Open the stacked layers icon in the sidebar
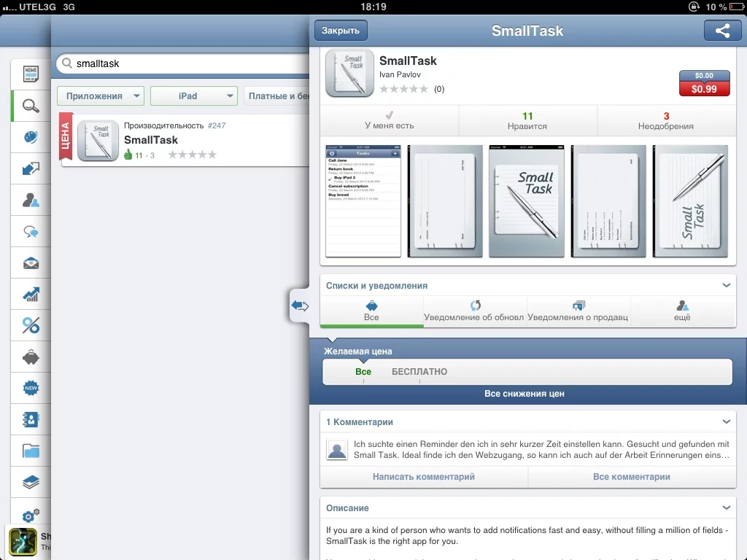 click(x=31, y=482)
